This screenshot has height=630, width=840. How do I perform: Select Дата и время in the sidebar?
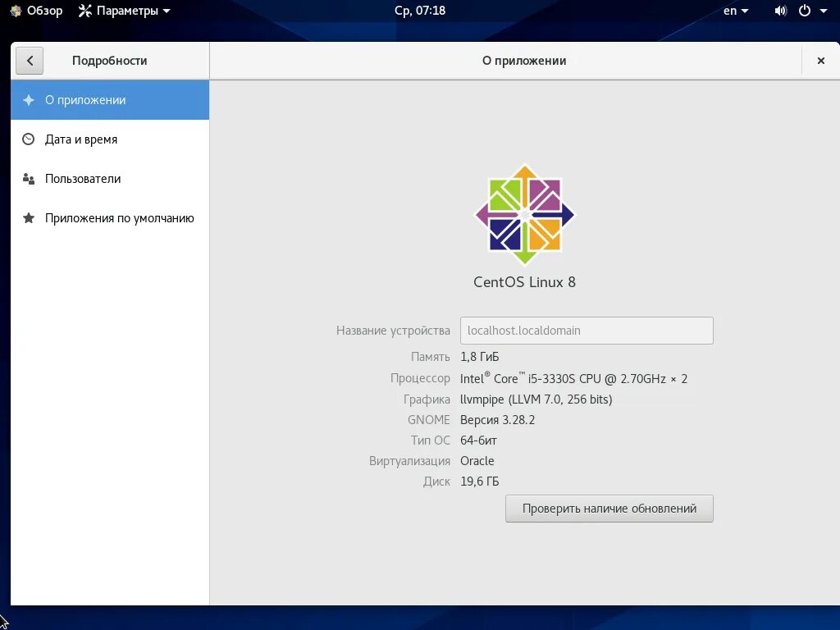(x=110, y=139)
